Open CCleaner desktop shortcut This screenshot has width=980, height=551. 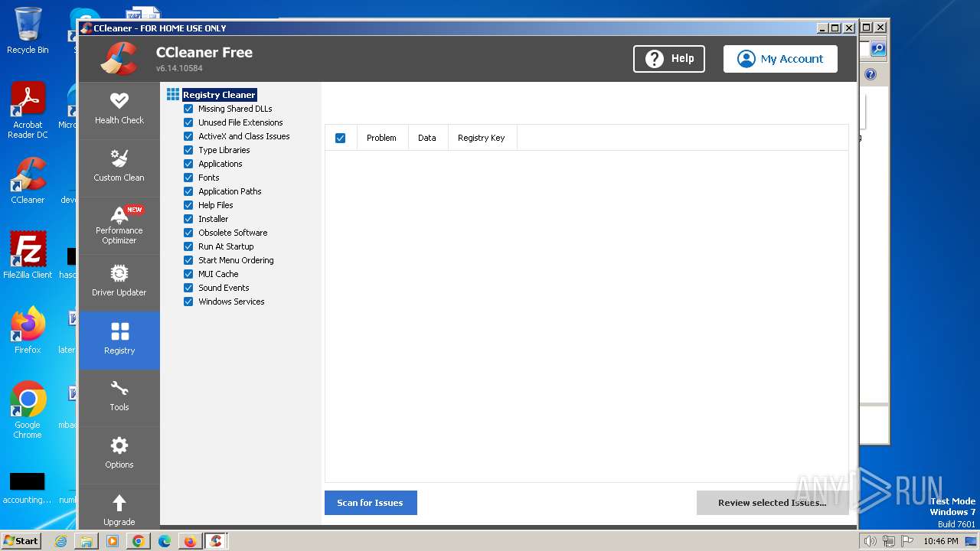[x=28, y=181]
